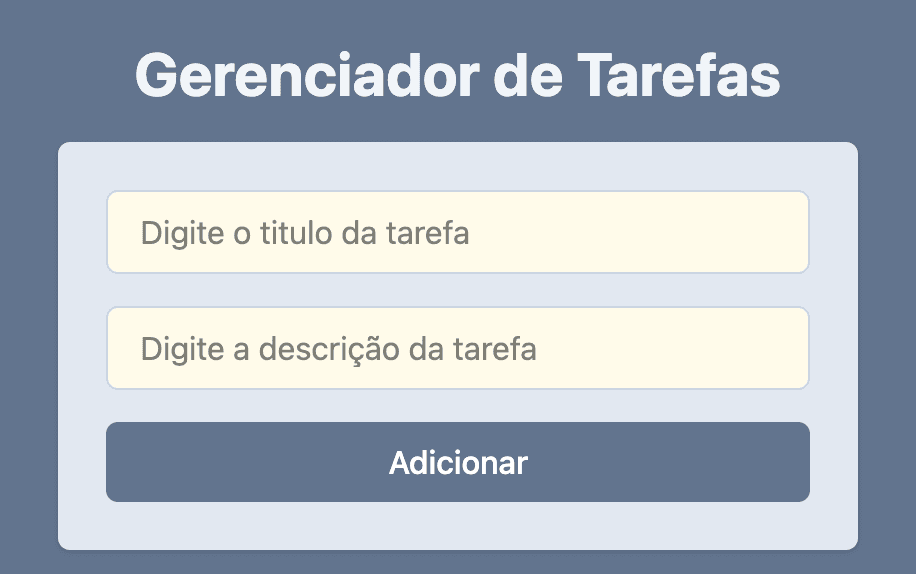
Task: Select the Gerenciador de Tarefas heading
Action: (x=457, y=76)
